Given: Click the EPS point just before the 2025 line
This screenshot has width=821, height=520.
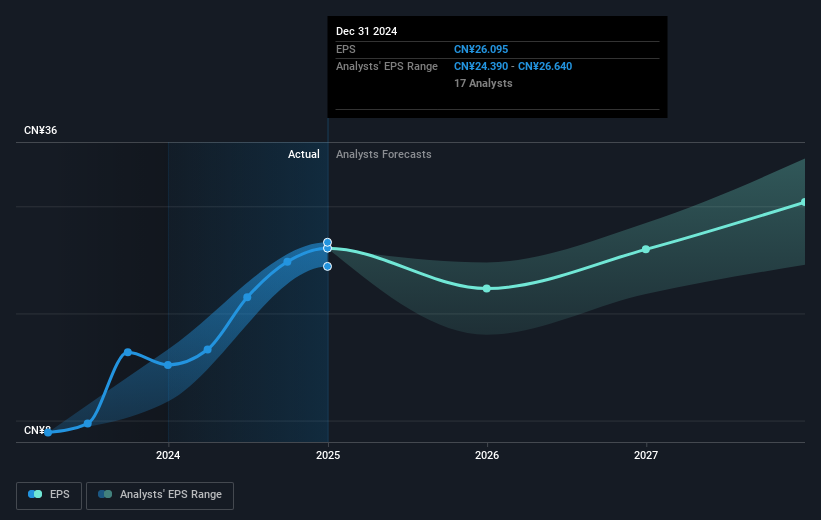Looking at the screenshot, I should pyautogui.click(x=287, y=262).
